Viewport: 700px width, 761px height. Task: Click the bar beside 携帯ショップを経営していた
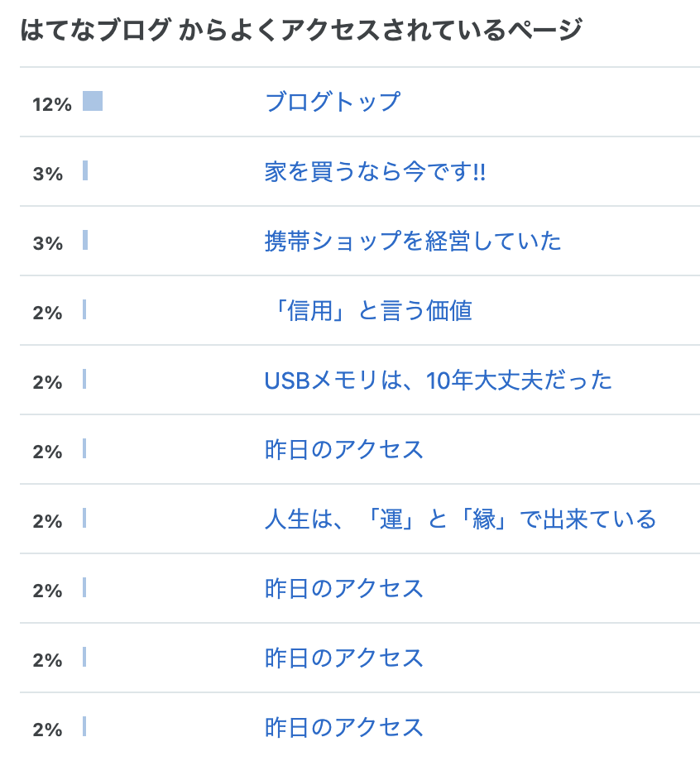tap(85, 240)
